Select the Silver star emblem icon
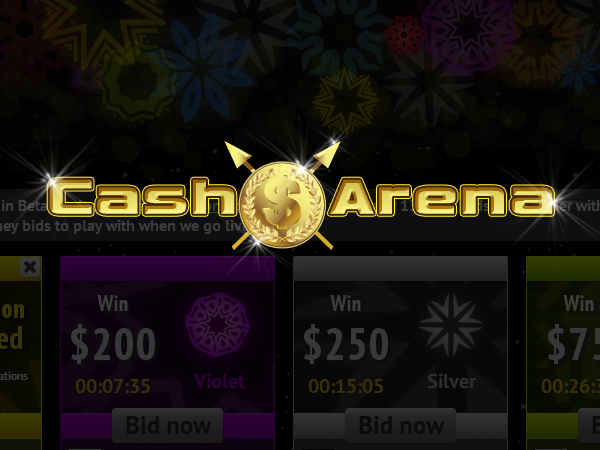The image size is (600, 450). coord(451,325)
